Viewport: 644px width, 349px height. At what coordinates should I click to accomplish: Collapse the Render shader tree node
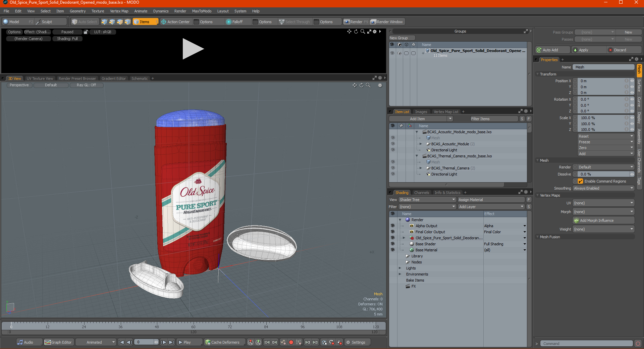click(400, 220)
